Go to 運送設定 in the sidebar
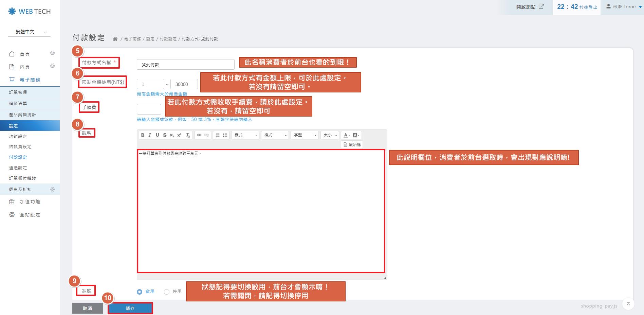The image size is (644, 315). pyautogui.click(x=18, y=168)
